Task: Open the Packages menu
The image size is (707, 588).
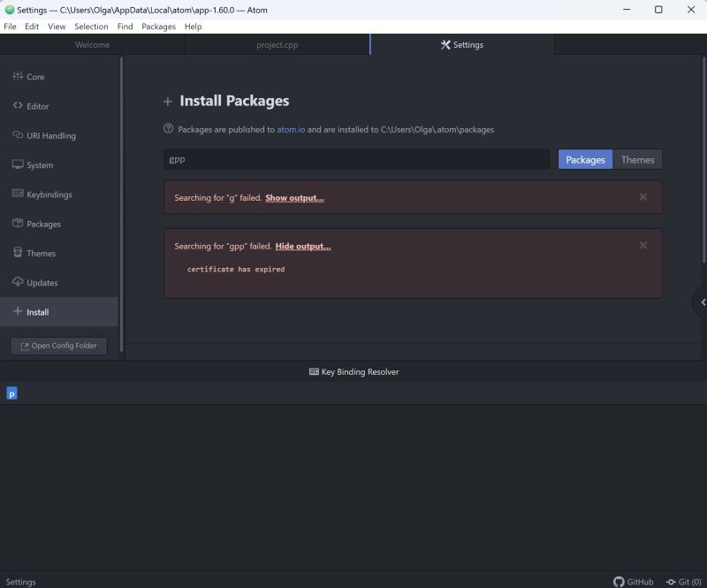Action: 158,27
